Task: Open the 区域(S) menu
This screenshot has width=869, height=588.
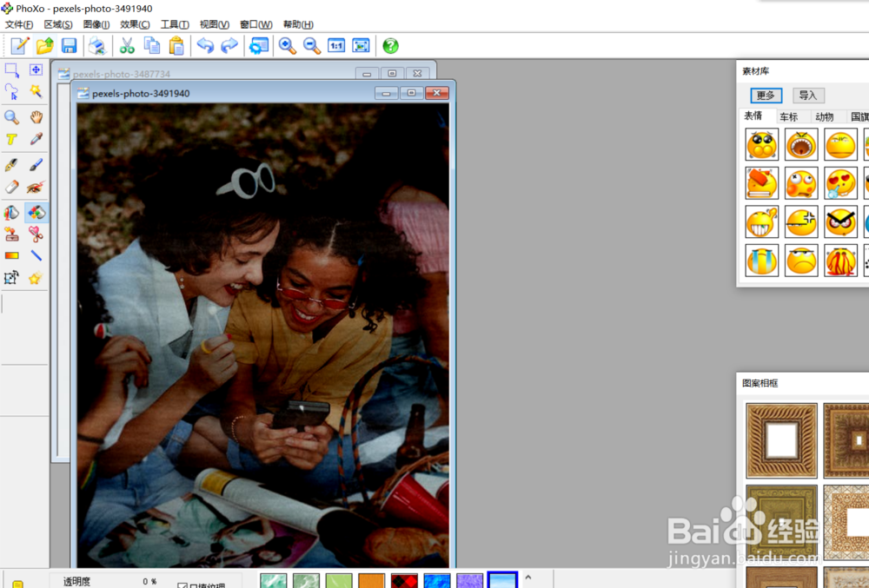Action: pyautogui.click(x=58, y=24)
